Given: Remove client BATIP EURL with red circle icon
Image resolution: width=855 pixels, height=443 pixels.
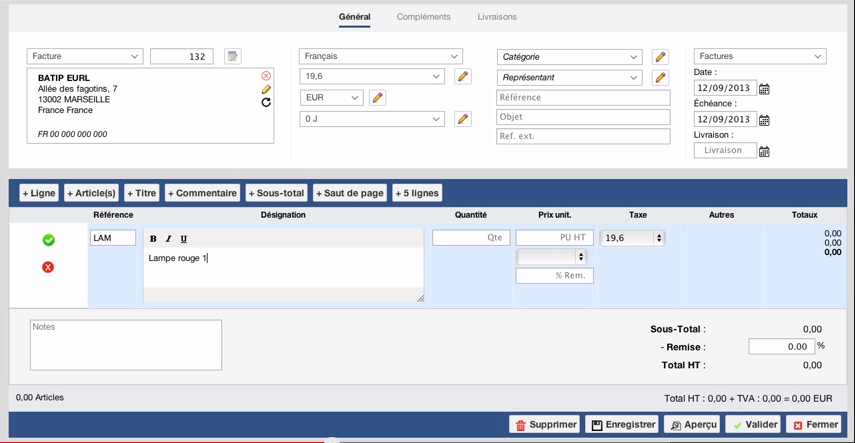Looking at the screenshot, I should [x=266, y=76].
